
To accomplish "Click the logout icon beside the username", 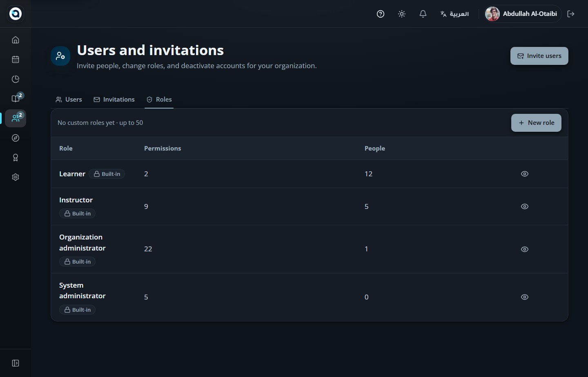I will click(571, 14).
